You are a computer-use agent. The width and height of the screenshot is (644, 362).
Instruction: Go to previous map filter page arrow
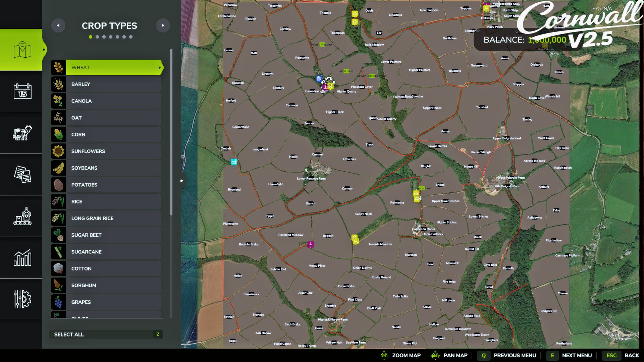coord(58,25)
